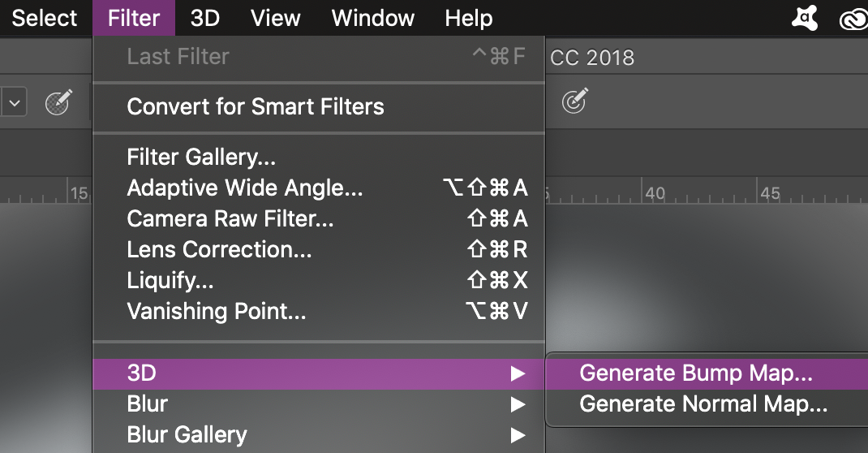Click the 40 mark on horizontal ruler
The width and height of the screenshot is (868, 453).
pyautogui.click(x=655, y=193)
